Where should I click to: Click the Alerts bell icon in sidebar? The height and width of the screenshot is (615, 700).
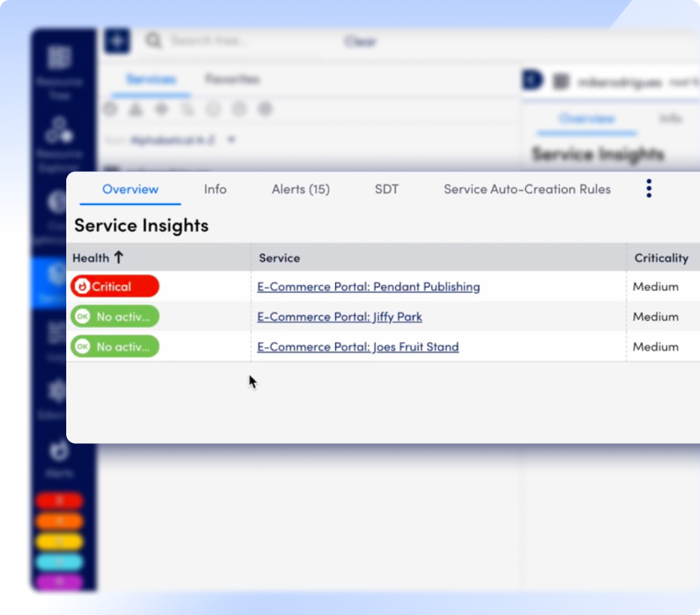pos(58,452)
